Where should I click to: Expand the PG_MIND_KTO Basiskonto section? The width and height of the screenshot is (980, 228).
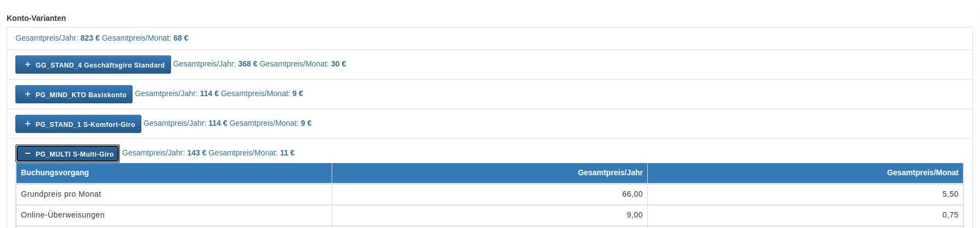(74, 94)
